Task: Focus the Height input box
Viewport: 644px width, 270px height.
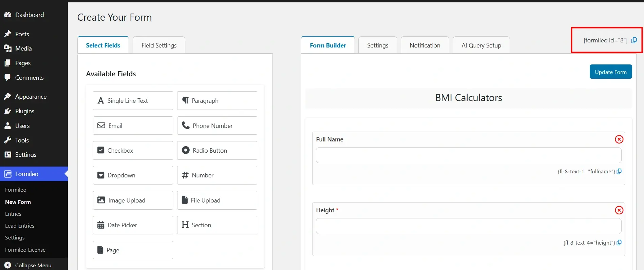Action: pyautogui.click(x=468, y=226)
